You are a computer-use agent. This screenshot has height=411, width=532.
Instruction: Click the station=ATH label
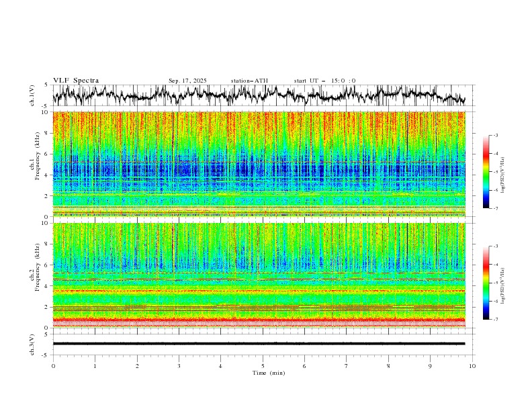[249, 81]
